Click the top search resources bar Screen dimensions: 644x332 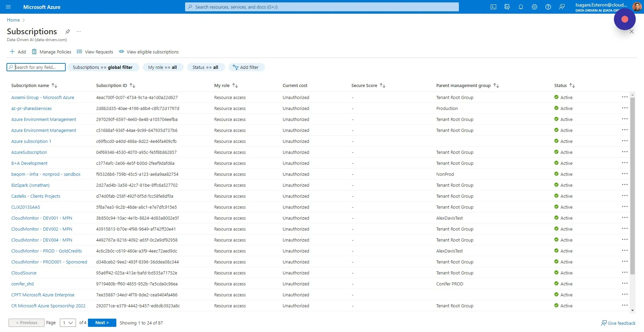tap(322, 7)
